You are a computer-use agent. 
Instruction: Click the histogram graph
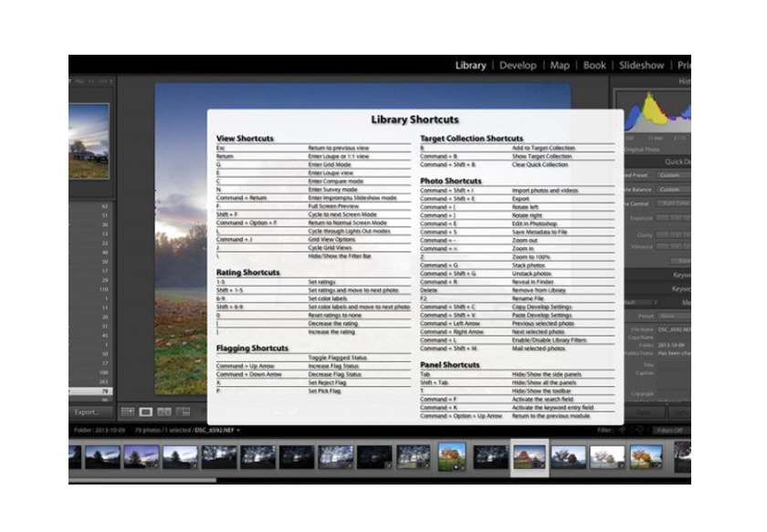654,111
